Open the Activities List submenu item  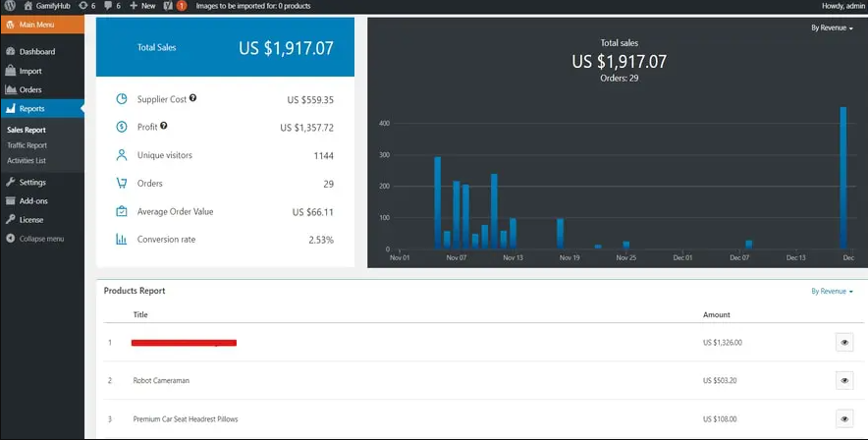point(27,160)
